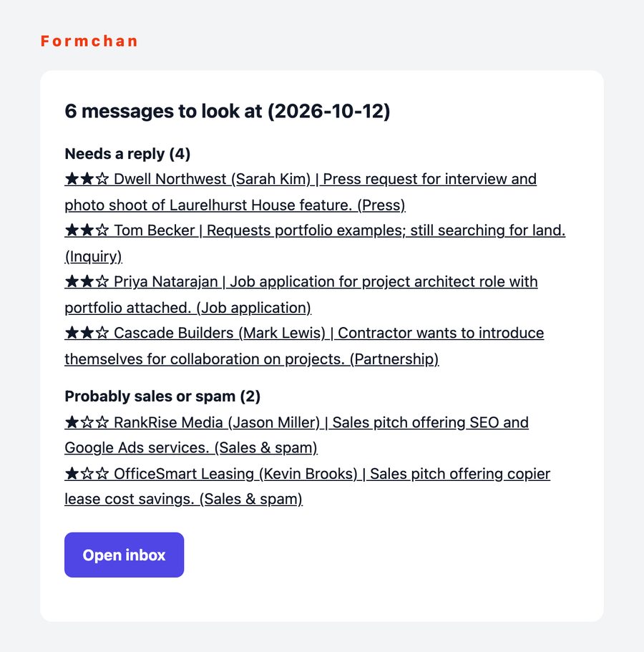The height and width of the screenshot is (652, 644).
Task: Click the 6 messages to look at title
Action: click(x=228, y=112)
